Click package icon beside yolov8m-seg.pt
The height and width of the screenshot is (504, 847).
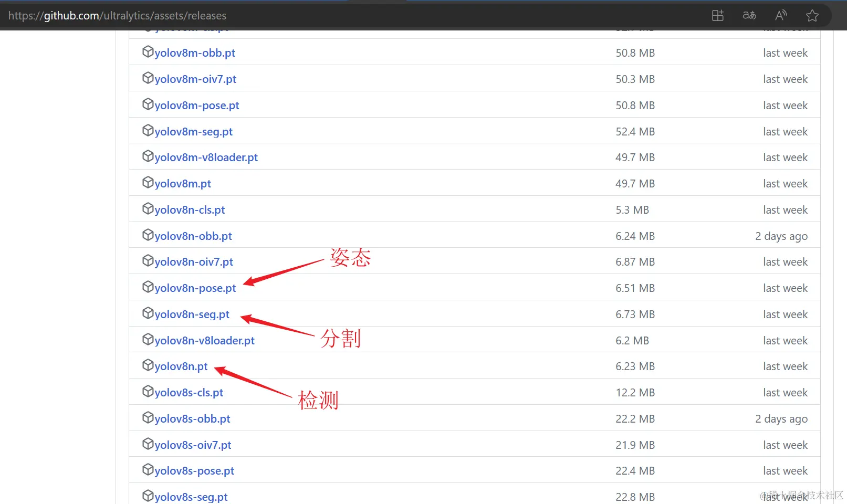[x=148, y=130]
